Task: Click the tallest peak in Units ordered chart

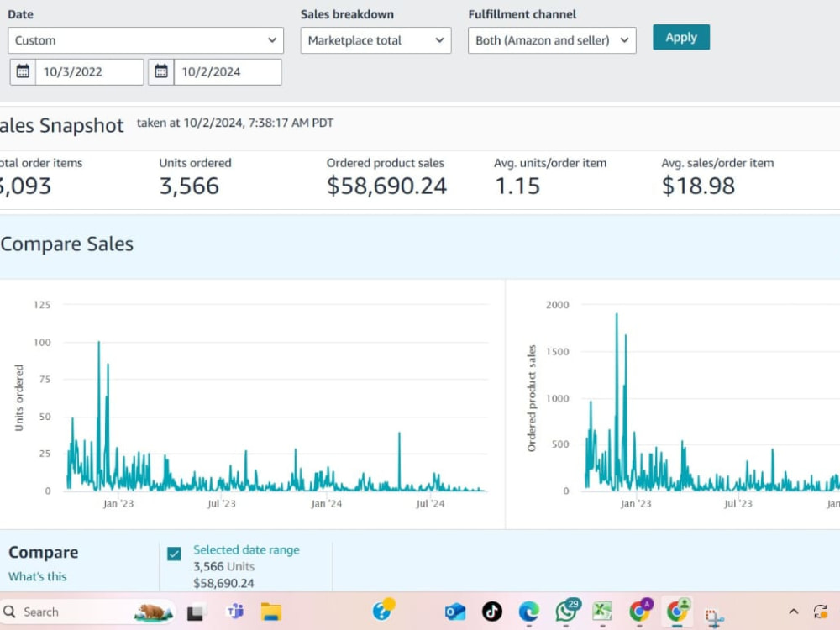Action: pos(98,343)
